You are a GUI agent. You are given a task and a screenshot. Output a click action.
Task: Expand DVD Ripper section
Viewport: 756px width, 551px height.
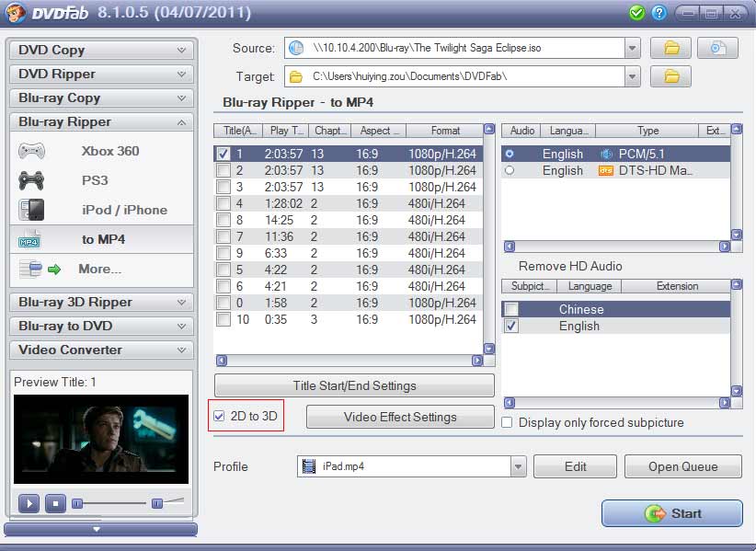[x=101, y=75]
